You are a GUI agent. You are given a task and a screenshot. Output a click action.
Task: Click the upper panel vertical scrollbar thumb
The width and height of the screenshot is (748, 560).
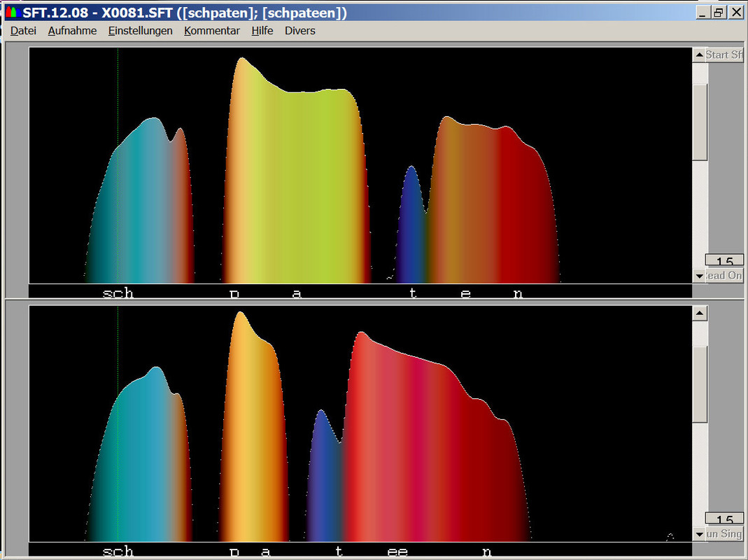coord(700,122)
